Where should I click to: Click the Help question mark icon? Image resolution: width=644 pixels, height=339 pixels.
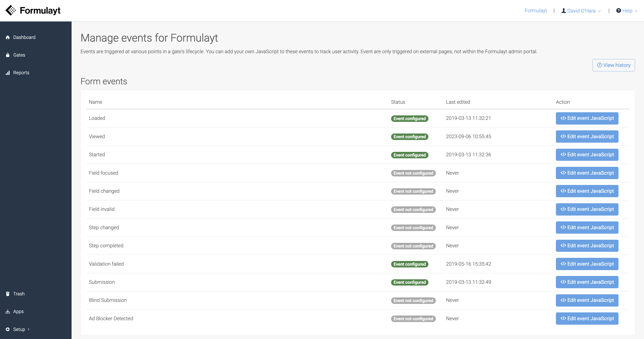(x=618, y=11)
